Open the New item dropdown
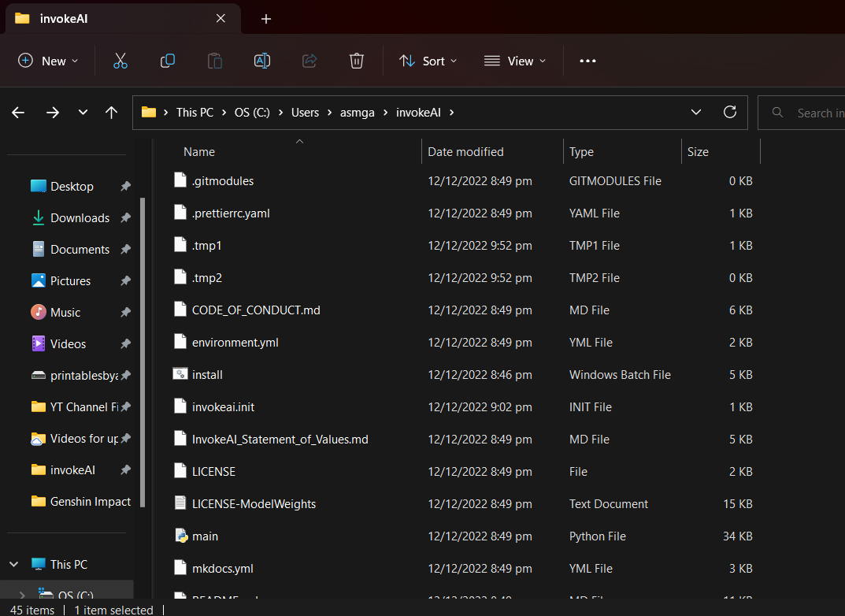Viewport: 845px width, 616px height. point(48,61)
